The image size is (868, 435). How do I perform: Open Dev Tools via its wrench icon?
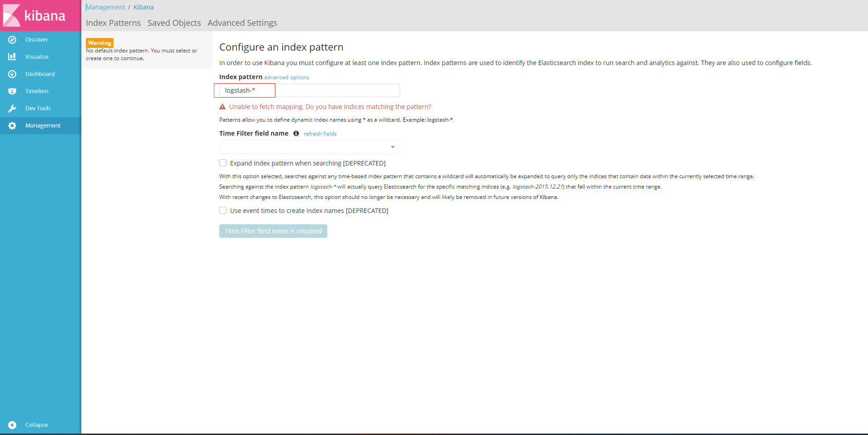pyautogui.click(x=12, y=109)
